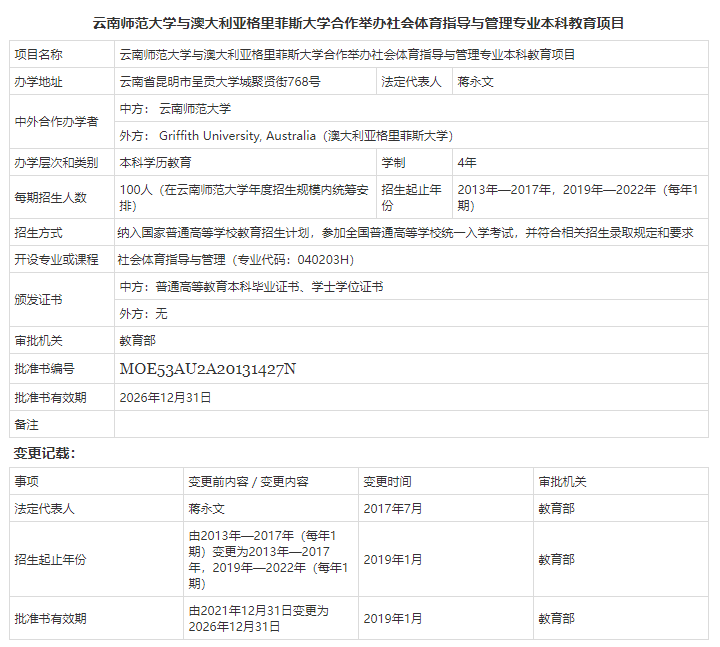Click '教育部' in the 2017年7月 change row
720x647 pixels.
557,509
